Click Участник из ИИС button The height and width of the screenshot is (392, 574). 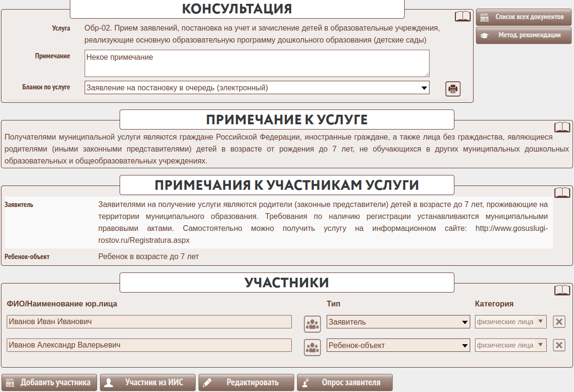[148, 382]
